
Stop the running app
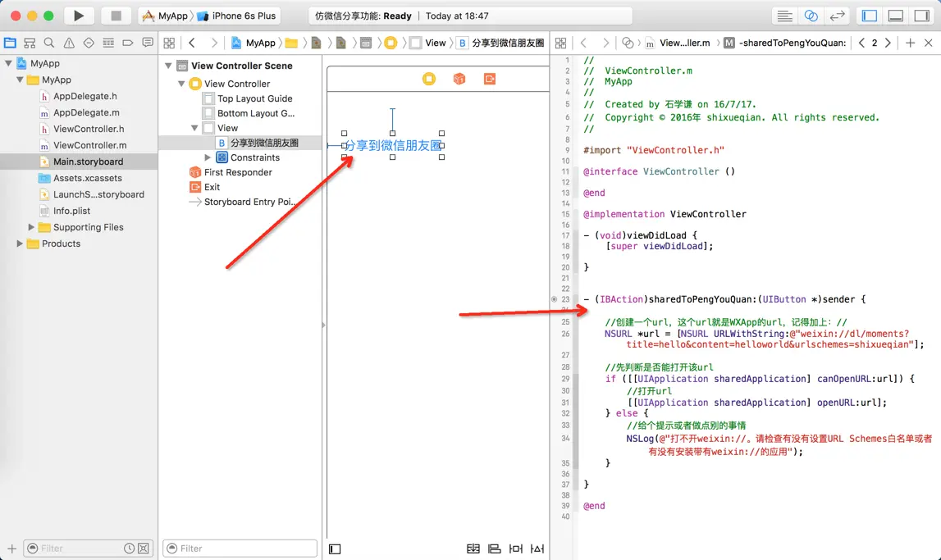[116, 16]
